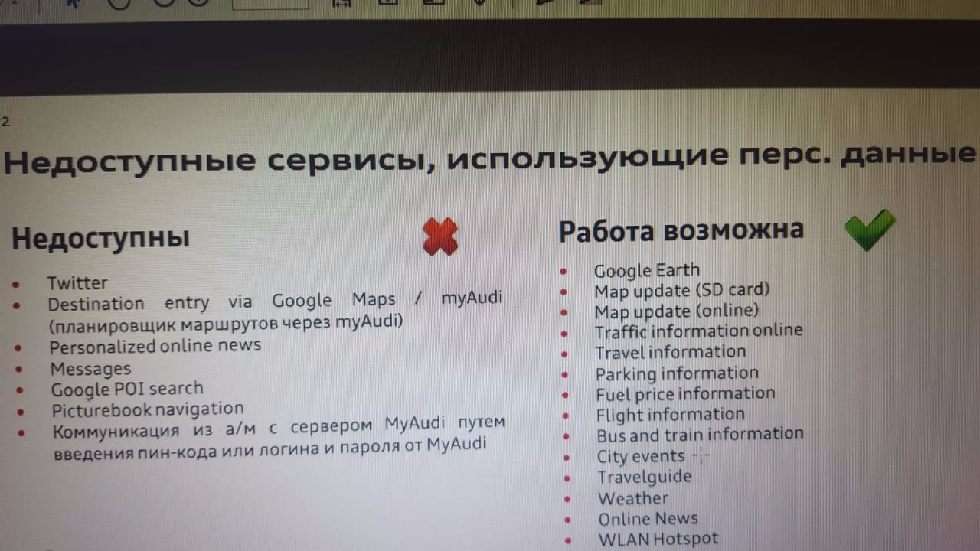This screenshot has height=551, width=980.
Task: Click the Picturebook navigation item
Action: click(x=148, y=410)
